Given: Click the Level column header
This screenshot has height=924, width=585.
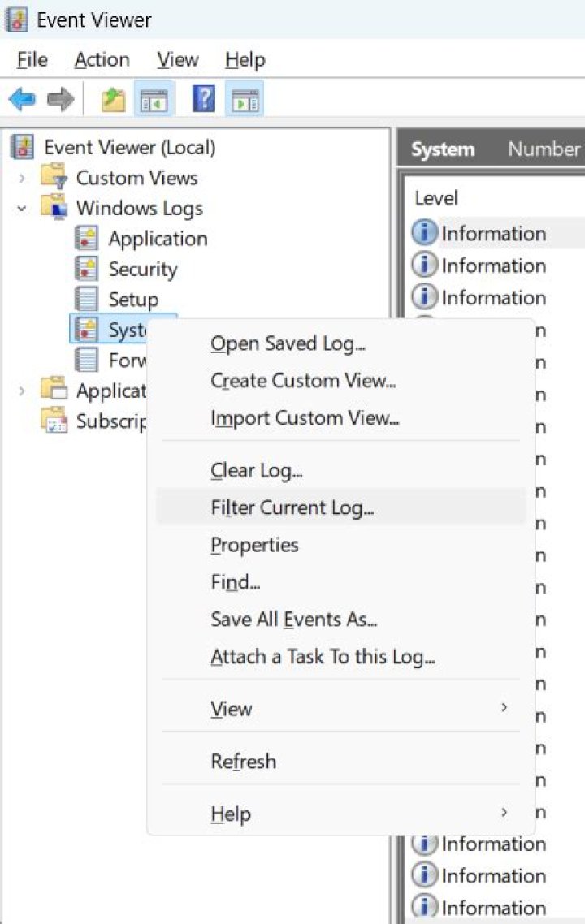Looking at the screenshot, I should coord(436,198).
